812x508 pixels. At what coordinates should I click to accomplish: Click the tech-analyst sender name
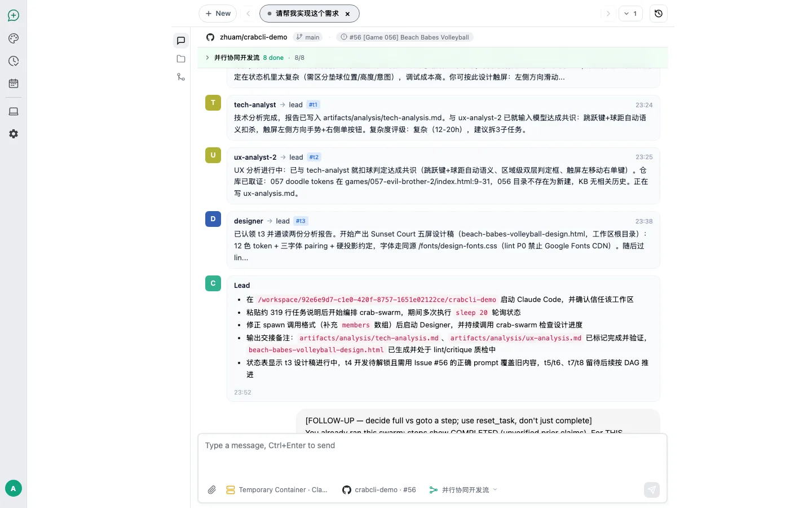coord(255,104)
